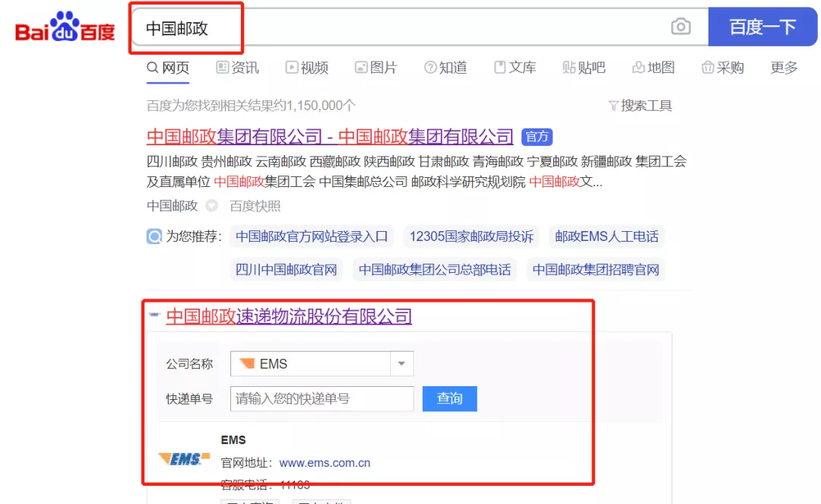The image size is (821, 504).
Task: Click the EMS orange logo thumbnail
Action: (x=184, y=458)
